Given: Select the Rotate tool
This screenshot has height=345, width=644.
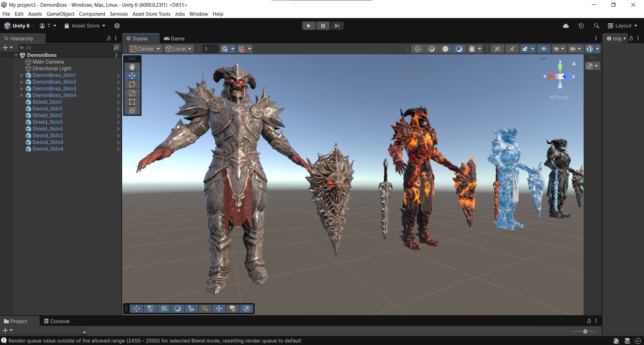Looking at the screenshot, I should tap(132, 84).
